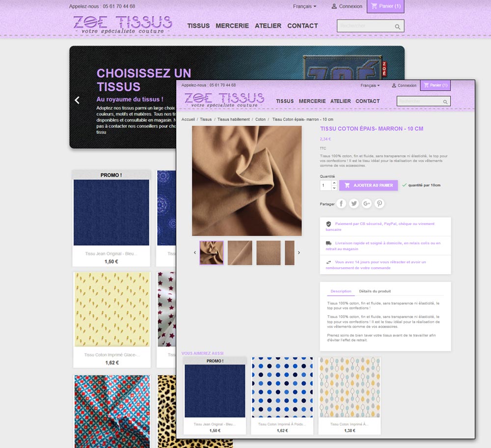The image size is (491, 448).
Task: Select third flat brown fabric thumbnail
Action: tap(269, 253)
